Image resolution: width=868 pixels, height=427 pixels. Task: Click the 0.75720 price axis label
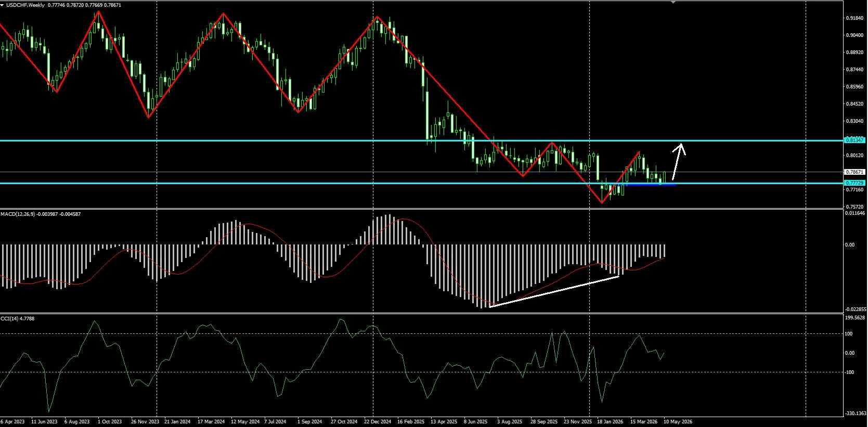coord(855,207)
